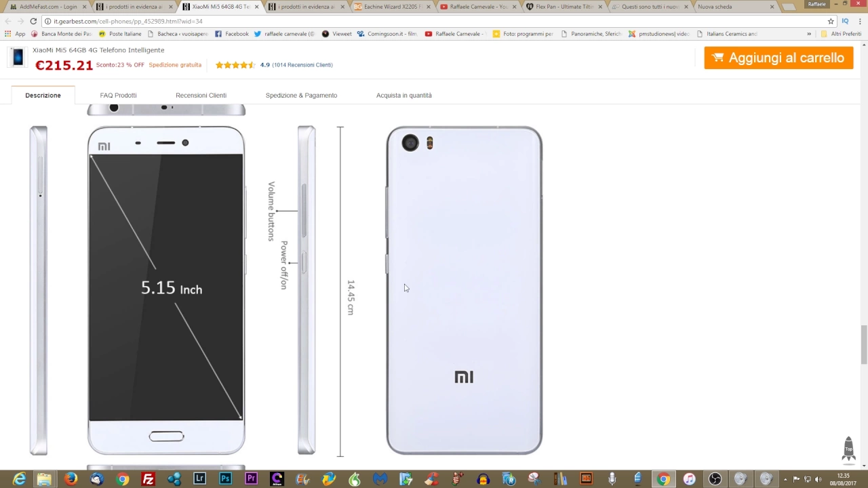868x488 pixels.
Task: Open the Facebook bookmark
Action: 232,34
